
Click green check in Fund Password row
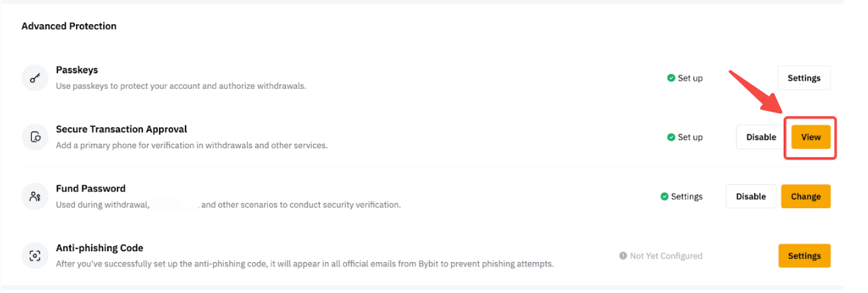(664, 197)
